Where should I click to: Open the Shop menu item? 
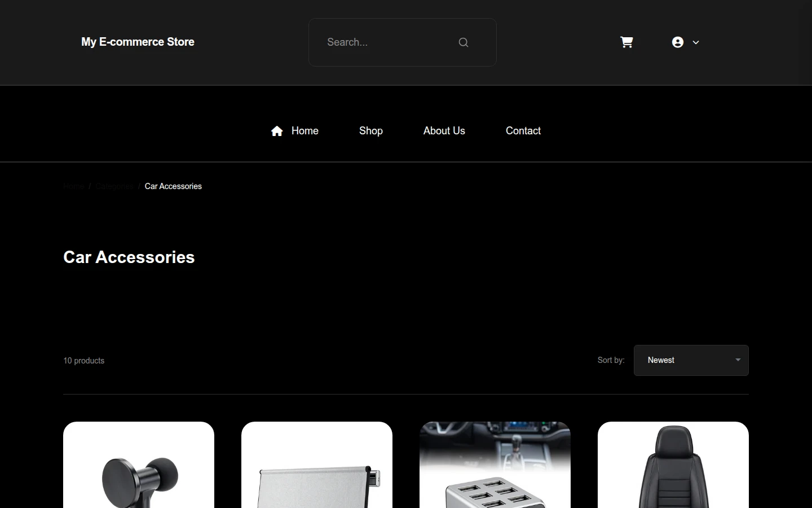pos(371,131)
